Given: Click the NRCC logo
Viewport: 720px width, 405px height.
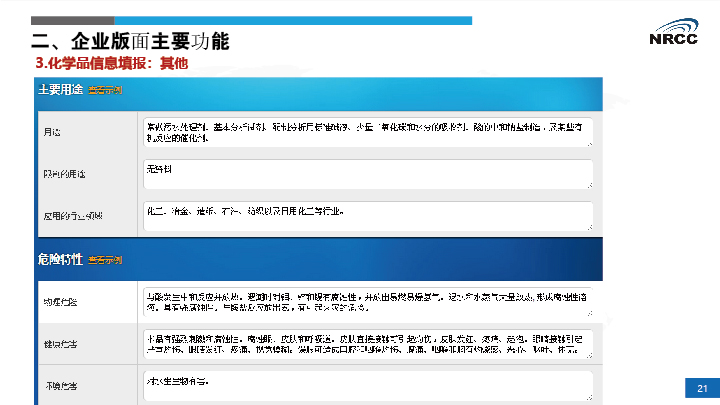Looking at the screenshot, I should tap(674, 30).
